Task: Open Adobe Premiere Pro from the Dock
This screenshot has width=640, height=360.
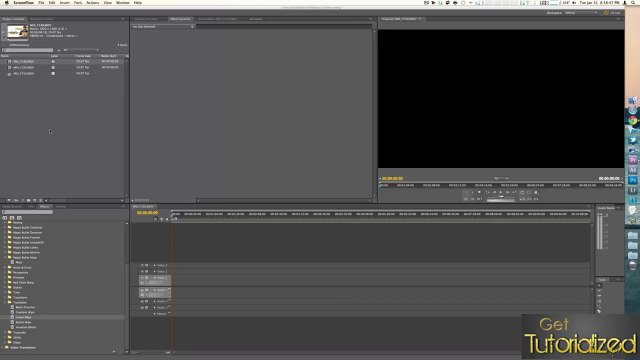Action: click(x=633, y=160)
